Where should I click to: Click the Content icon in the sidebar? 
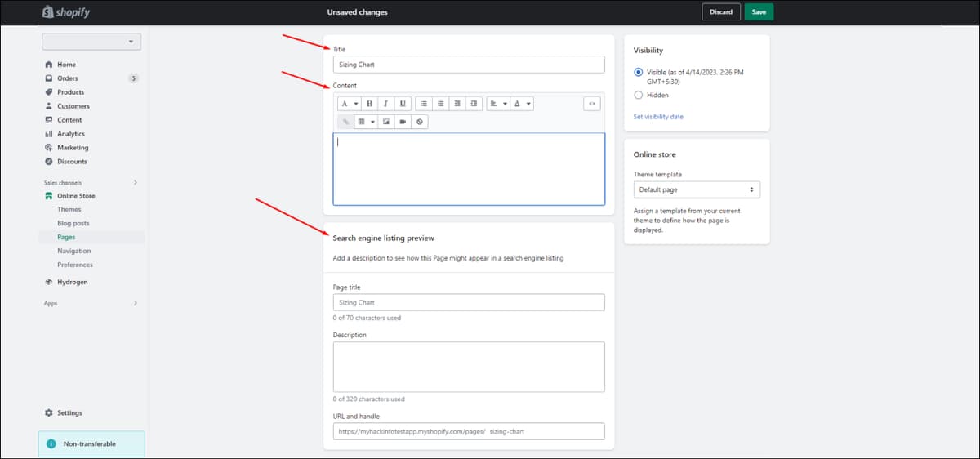pos(49,120)
